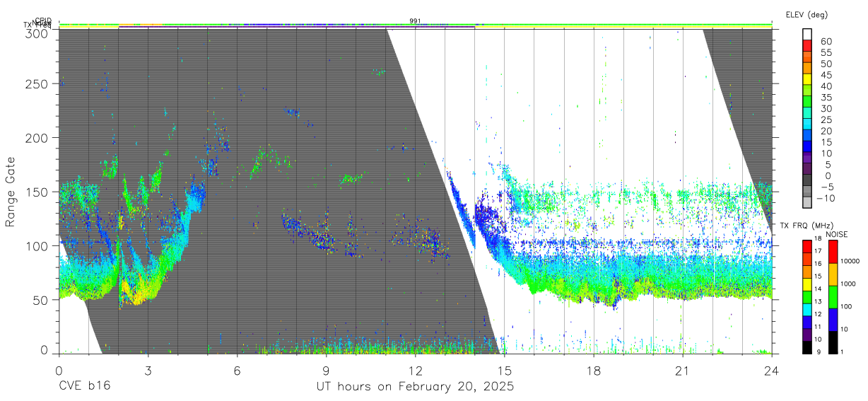Pick the green 13–14 MHz TX FRQ swatch
This screenshot has height=401, width=868.
[x=807, y=296]
